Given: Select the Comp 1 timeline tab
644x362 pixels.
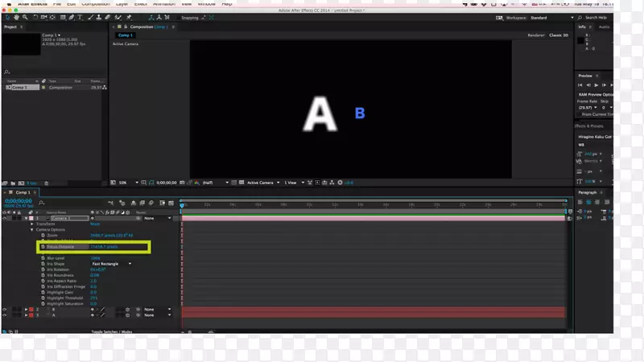Looking at the screenshot, I should (x=23, y=192).
